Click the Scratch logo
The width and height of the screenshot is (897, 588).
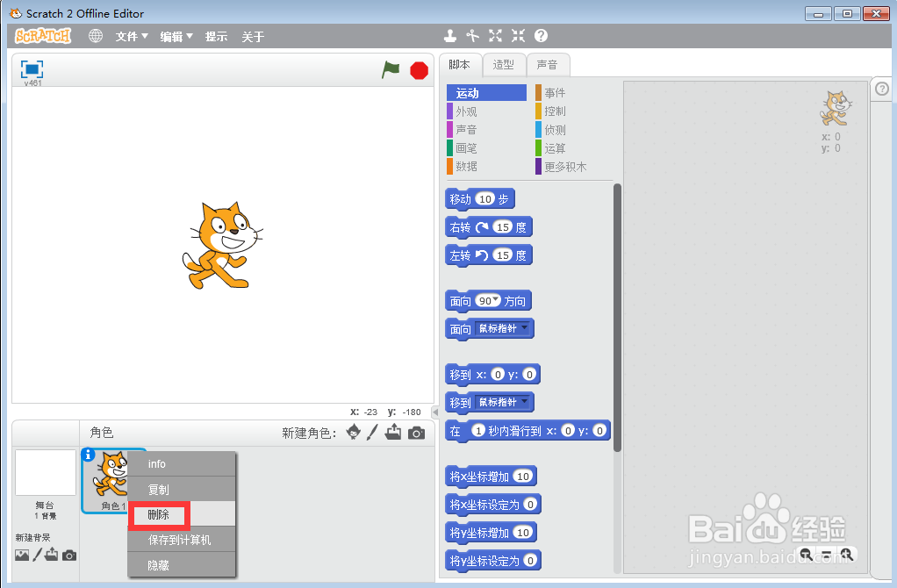pos(43,36)
